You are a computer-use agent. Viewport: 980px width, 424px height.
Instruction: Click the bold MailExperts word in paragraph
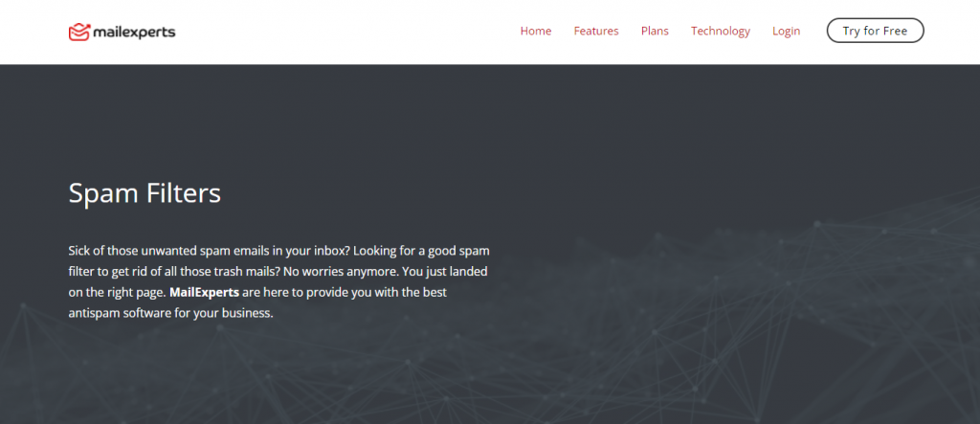204,291
